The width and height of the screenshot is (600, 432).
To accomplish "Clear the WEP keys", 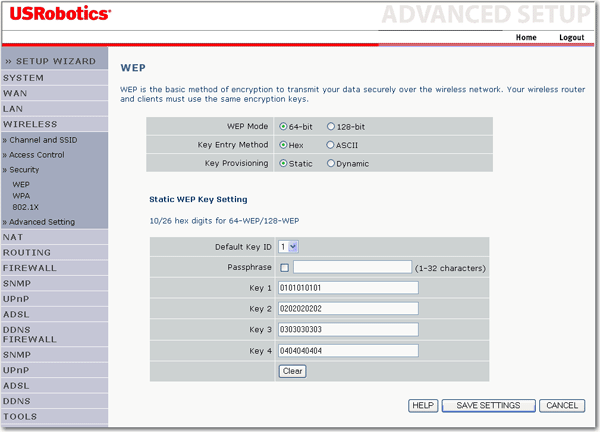I will 292,371.
